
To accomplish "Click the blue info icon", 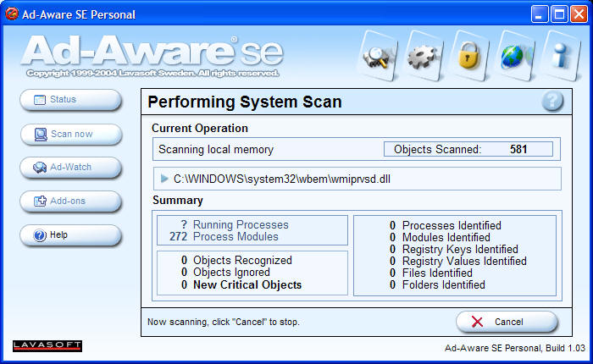I will 559,56.
